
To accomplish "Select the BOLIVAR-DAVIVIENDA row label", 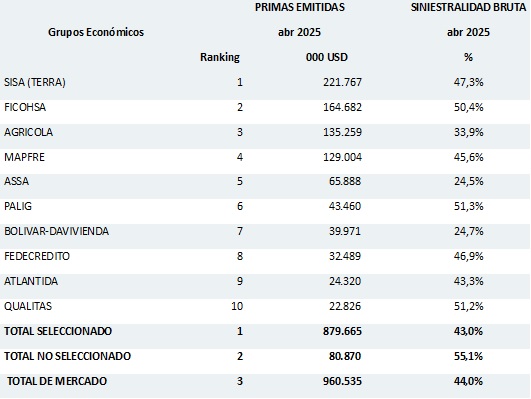I will (x=57, y=231).
